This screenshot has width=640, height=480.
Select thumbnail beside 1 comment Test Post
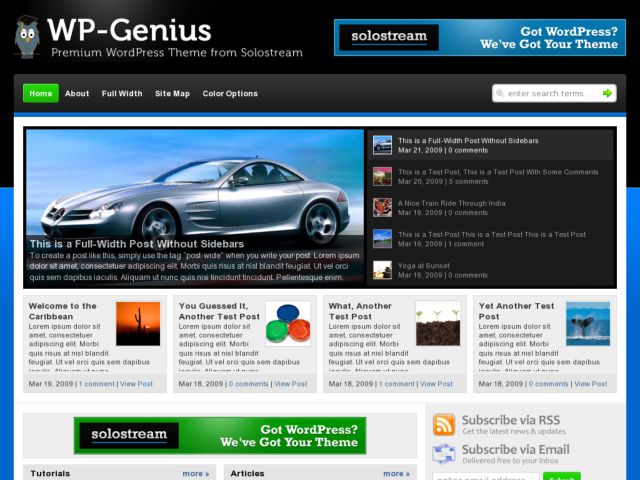pyautogui.click(x=382, y=239)
